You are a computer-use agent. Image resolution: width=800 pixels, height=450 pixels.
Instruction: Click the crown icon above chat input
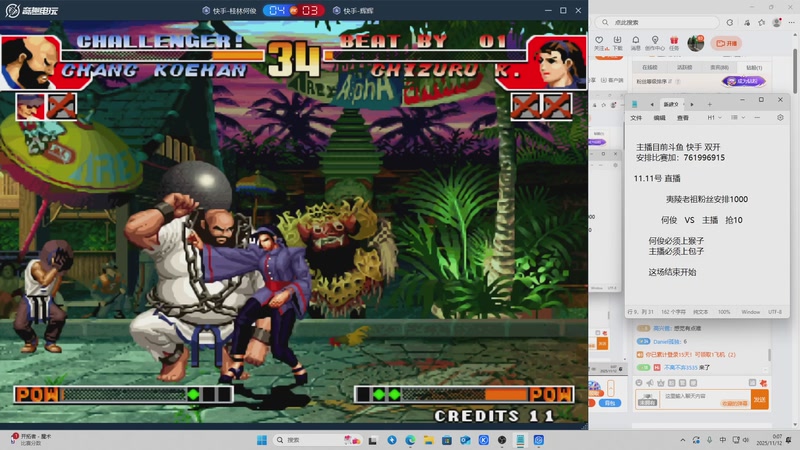[x=661, y=383]
